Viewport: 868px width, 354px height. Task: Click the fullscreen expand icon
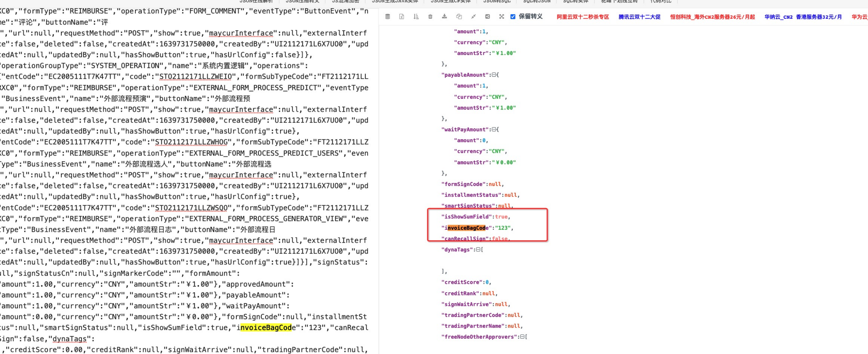pos(502,17)
